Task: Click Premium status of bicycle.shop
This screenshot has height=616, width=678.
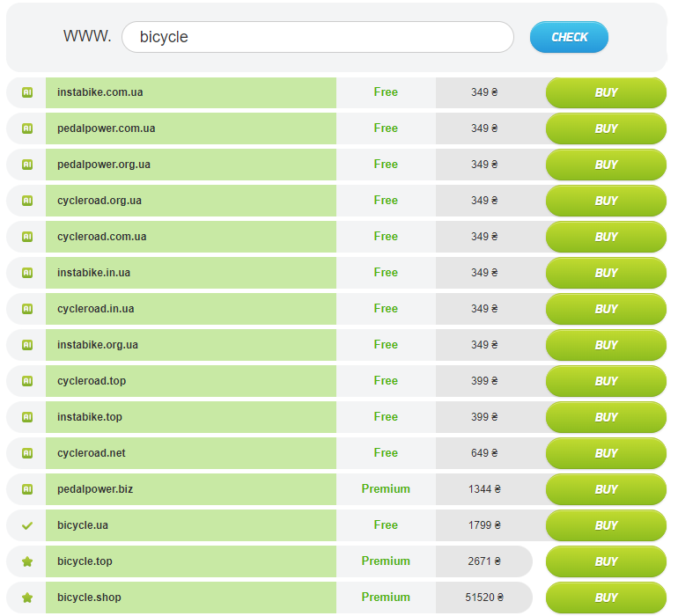Action: (x=386, y=598)
